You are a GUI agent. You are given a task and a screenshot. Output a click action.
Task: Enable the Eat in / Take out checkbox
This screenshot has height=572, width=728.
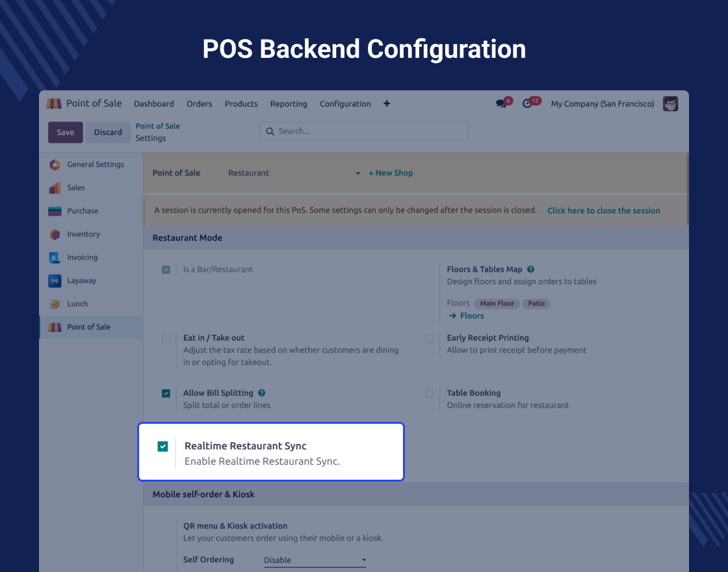pyautogui.click(x=166, y=338)
